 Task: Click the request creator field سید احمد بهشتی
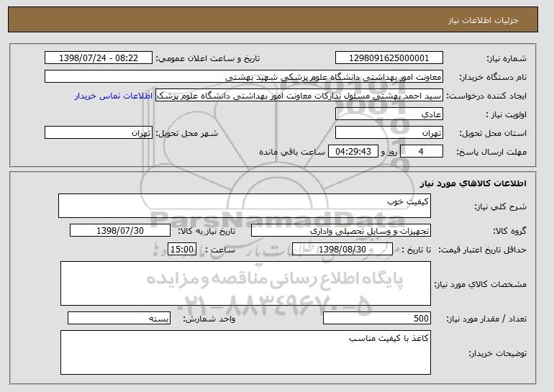click(x=299, y=96)
